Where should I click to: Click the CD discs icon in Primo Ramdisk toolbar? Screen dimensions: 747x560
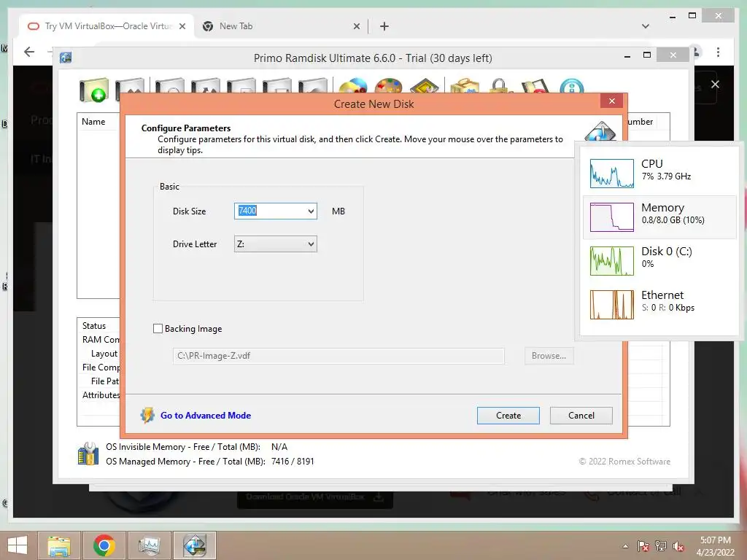(x=353, y=86)
